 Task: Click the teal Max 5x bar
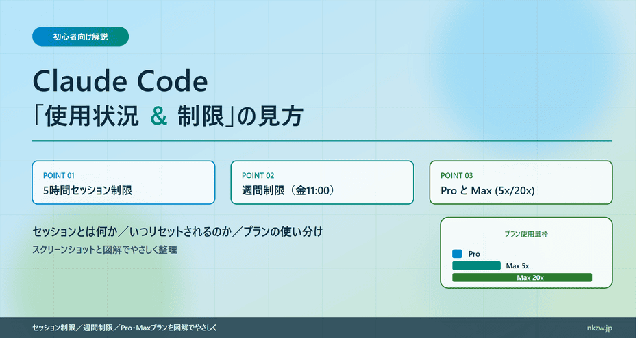pyautogui.click(x=476, y=265)
